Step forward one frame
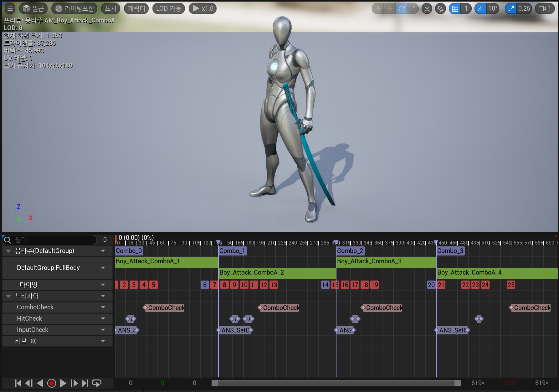559x392 pixels. 74,383
